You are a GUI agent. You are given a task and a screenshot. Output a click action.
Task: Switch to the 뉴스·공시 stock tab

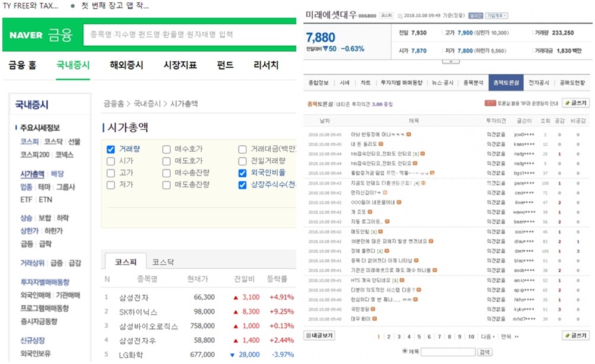pos(443,83)
